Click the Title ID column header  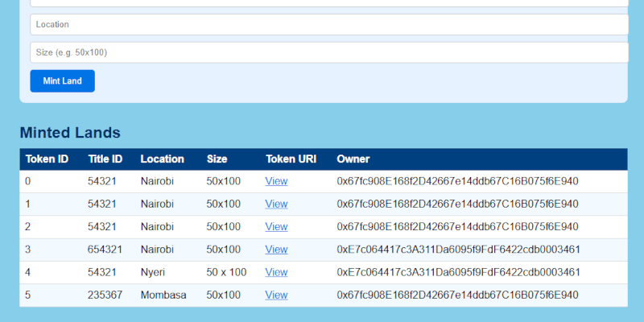coord(105,159)
